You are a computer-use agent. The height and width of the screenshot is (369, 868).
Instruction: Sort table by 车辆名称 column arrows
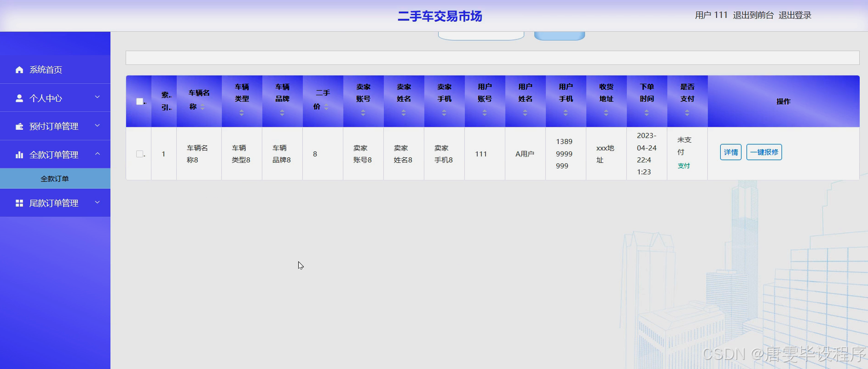pyautogui.click(x=203, y=107)
